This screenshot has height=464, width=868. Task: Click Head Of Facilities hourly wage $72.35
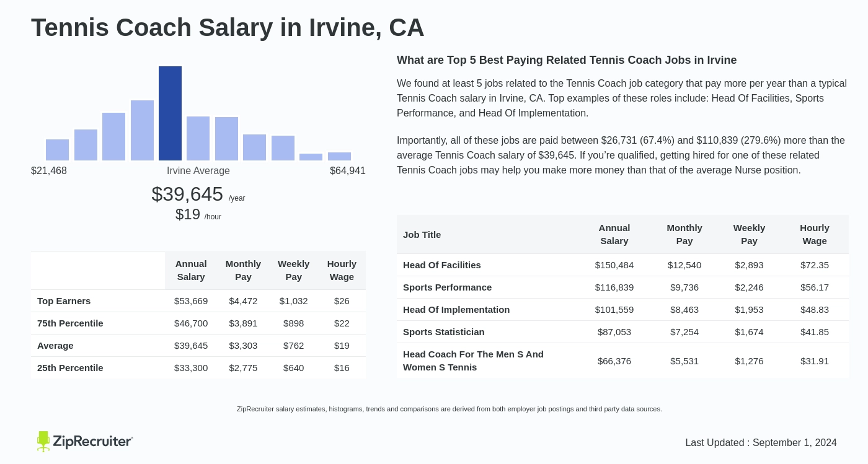(x=815, y=265)
